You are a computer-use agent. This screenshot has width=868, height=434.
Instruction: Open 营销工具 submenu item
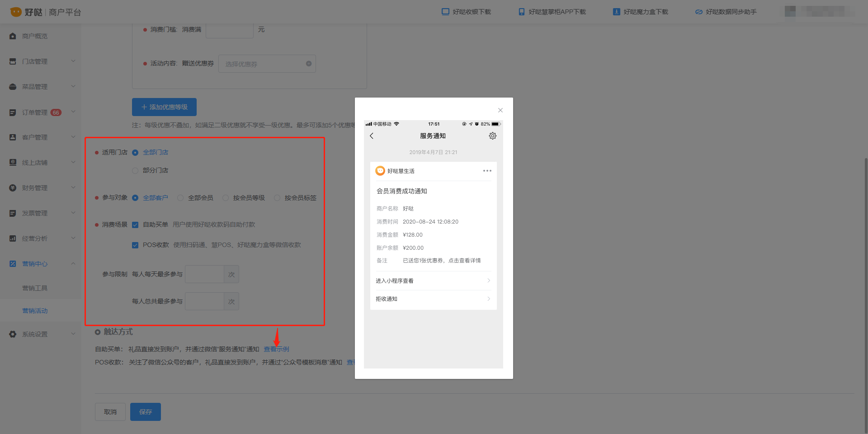click(35, 288)
